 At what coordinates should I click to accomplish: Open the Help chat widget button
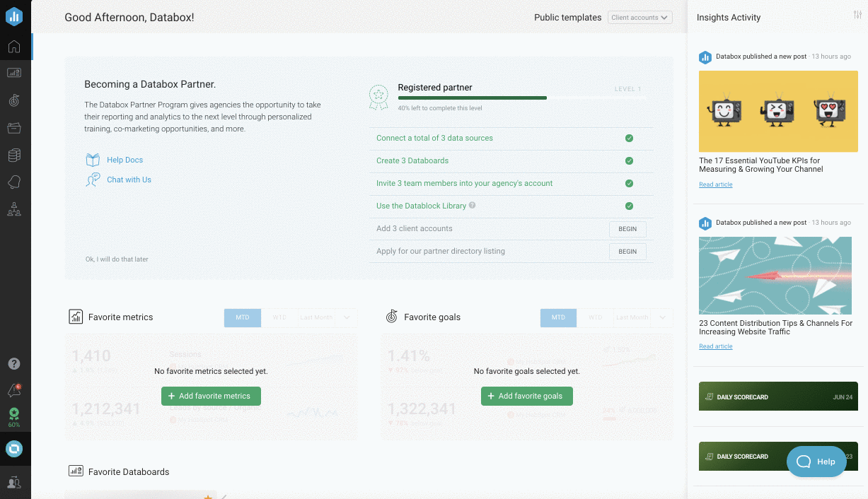point(816,462)
